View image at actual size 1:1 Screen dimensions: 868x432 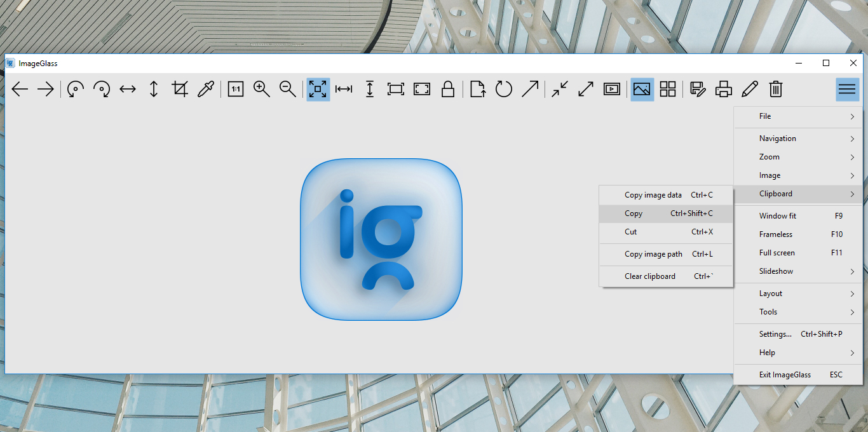pos(236,90)
